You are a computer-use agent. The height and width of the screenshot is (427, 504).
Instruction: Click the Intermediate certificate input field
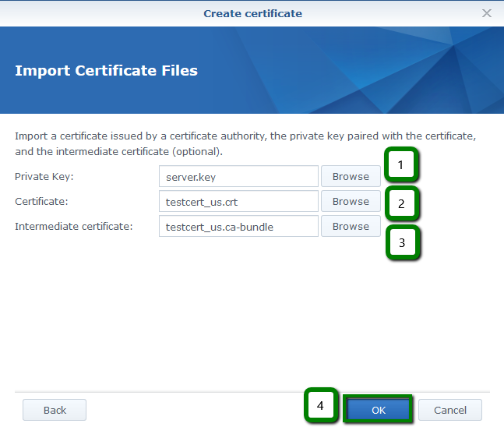pos(238,227)
